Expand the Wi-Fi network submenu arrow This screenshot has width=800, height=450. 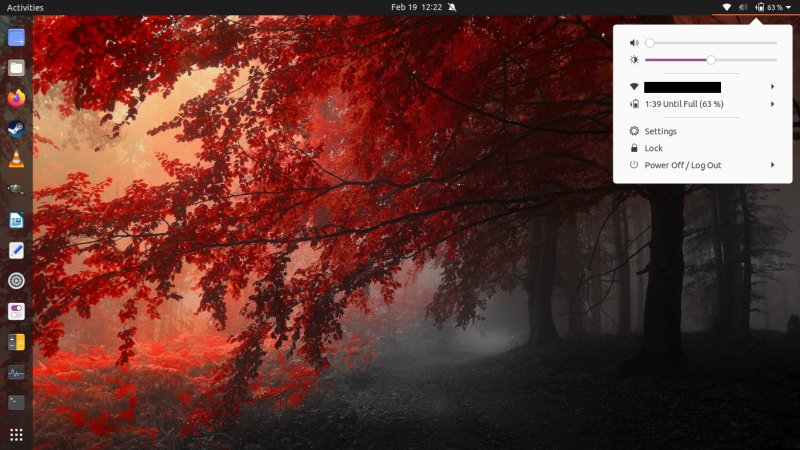(x=772, y=87)
